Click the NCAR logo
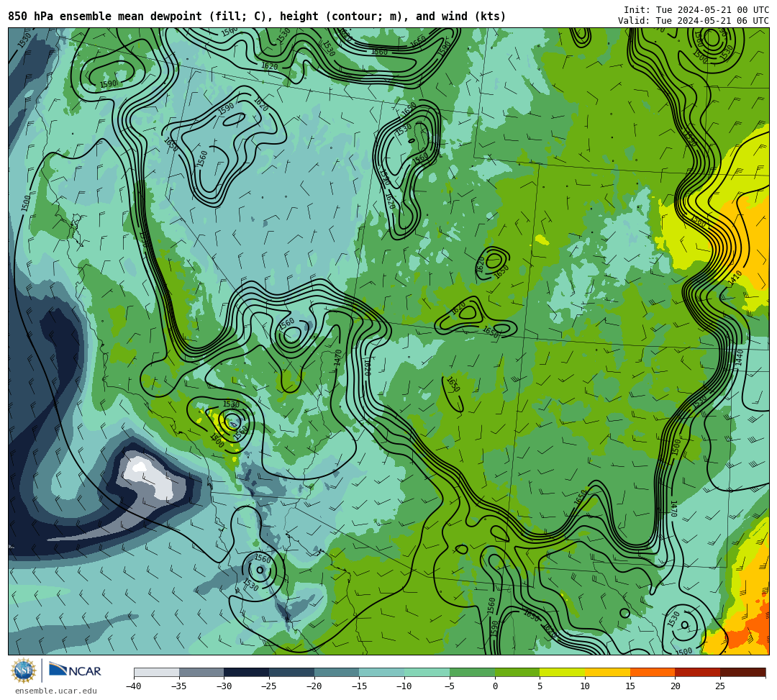777x700 pixels. 75,671
